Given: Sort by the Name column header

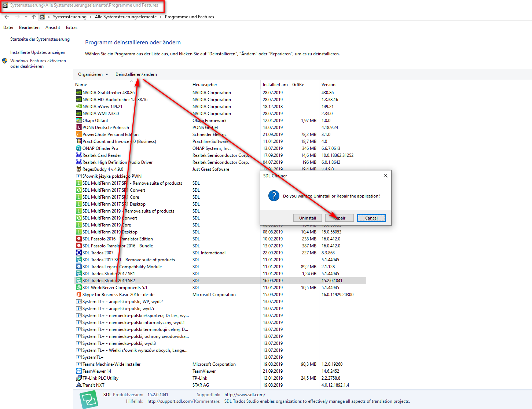Looking at the screenshot, I should click(132, 85).
